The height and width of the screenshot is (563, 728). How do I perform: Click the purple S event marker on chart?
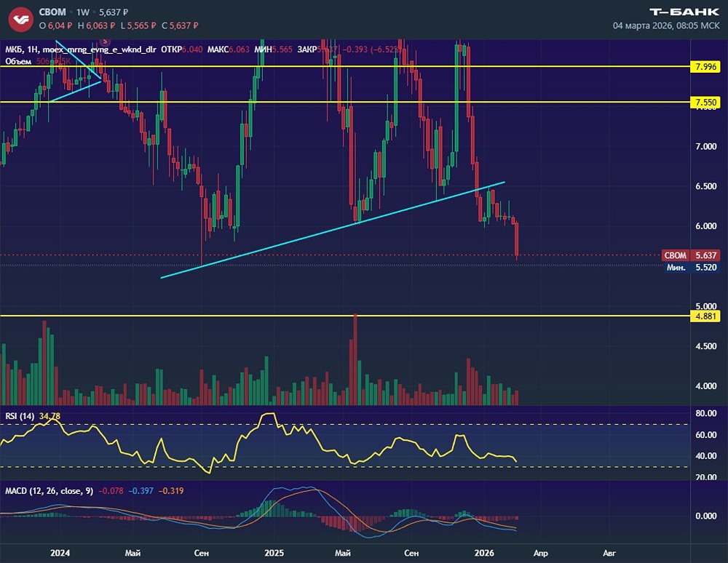(105, 41)
